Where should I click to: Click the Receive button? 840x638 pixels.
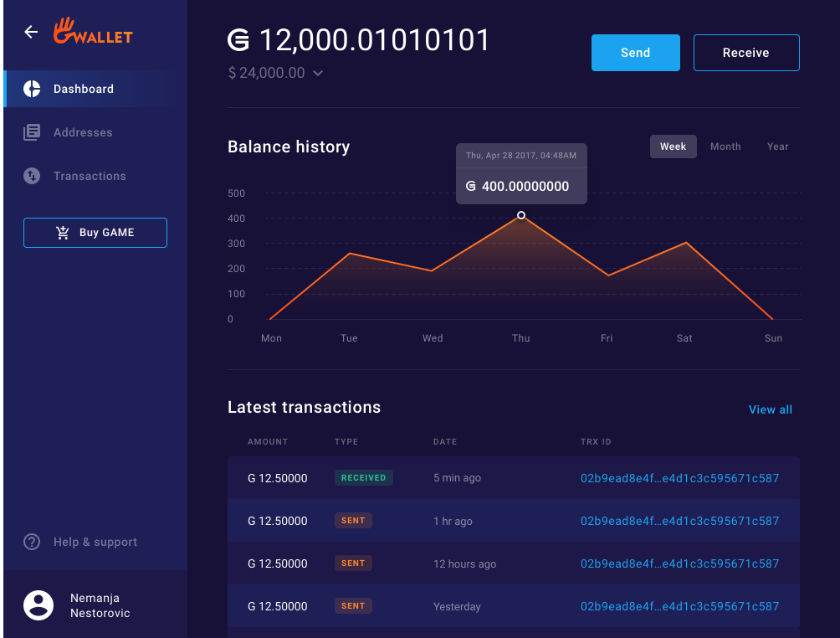click(x=746, y=53)
